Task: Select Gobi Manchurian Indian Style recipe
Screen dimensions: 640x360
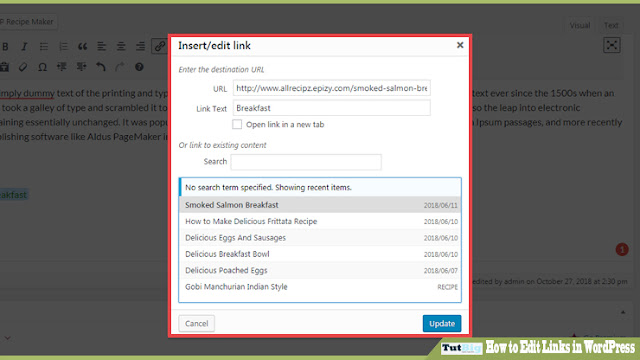Action: click(x=320, y=287)
